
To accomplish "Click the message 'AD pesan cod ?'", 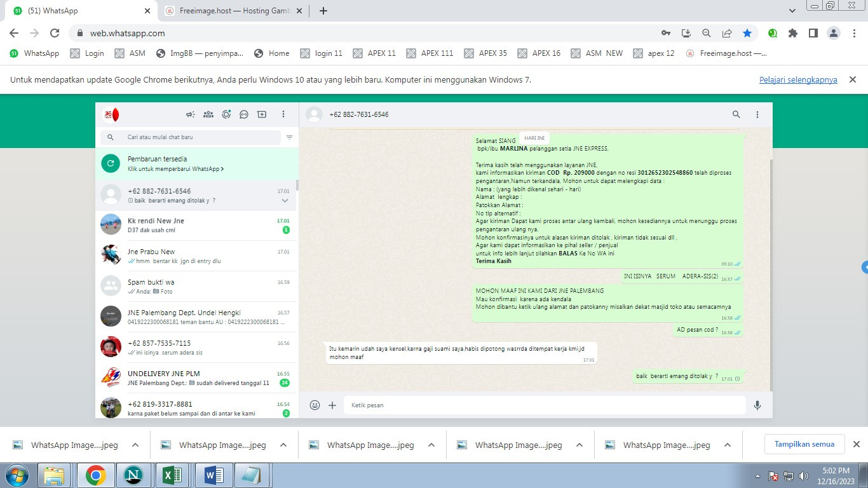I will [709, 330].
